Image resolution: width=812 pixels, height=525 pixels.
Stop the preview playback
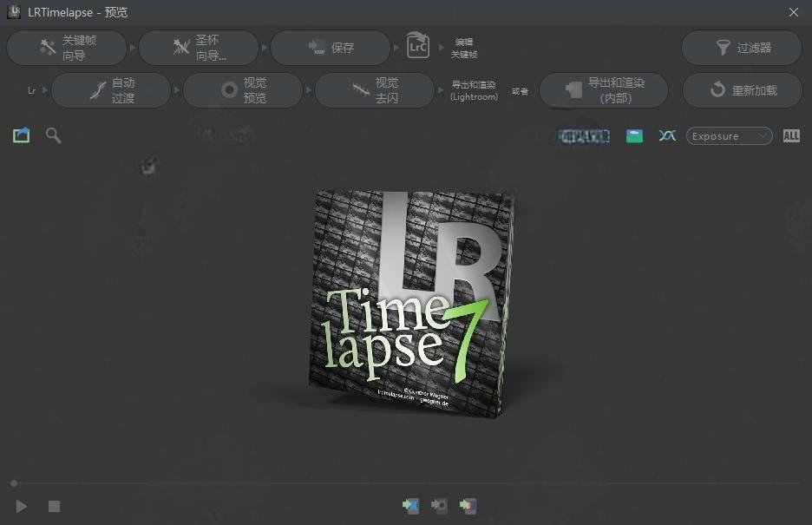(x=55, y=506)
